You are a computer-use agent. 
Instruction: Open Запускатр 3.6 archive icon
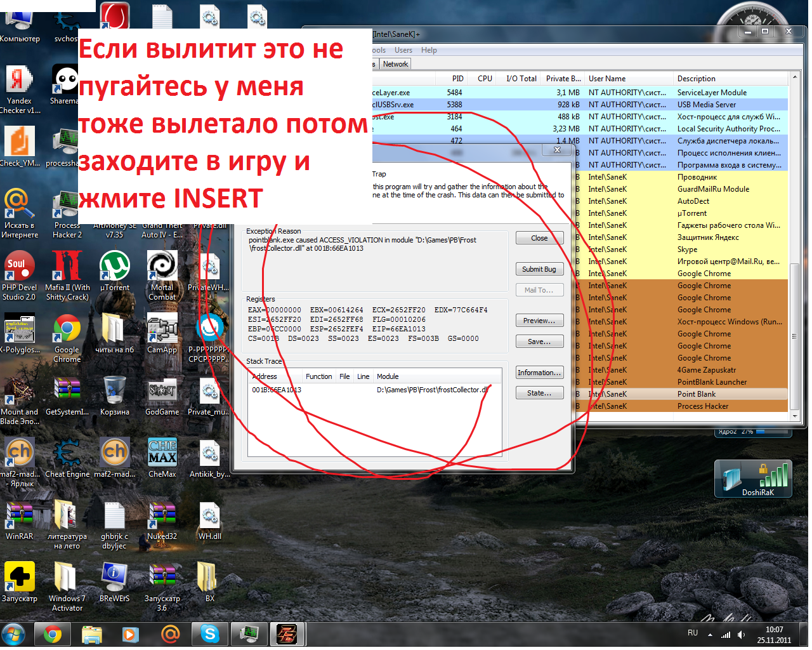click(x=162, y=587)
